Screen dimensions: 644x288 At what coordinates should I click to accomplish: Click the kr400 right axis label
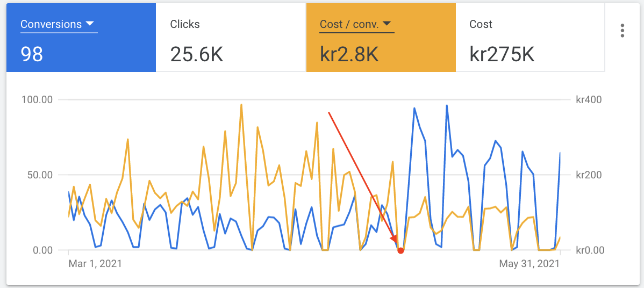(x=589, y=99)
